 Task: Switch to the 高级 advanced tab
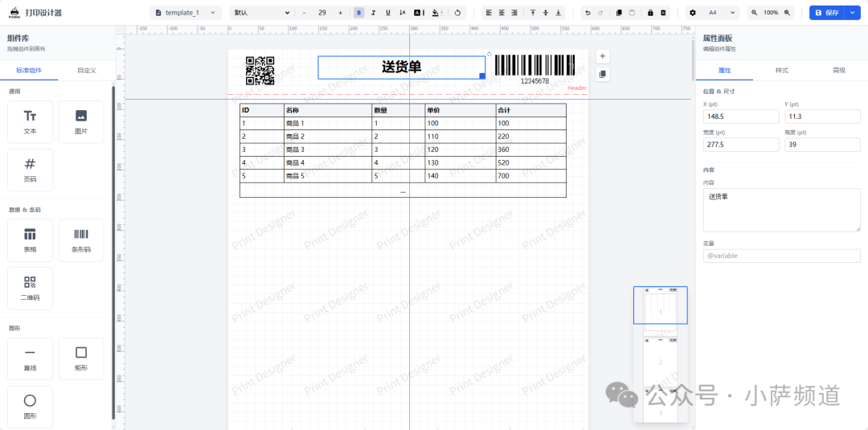839,70
